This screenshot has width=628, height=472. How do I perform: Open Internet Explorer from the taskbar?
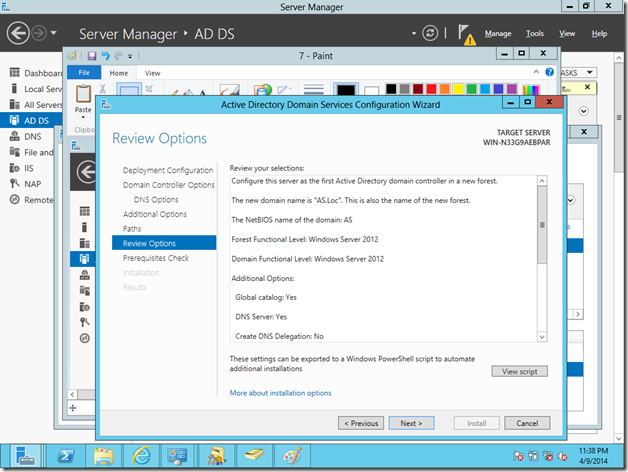pyautogui.click(x=142, y=456)
